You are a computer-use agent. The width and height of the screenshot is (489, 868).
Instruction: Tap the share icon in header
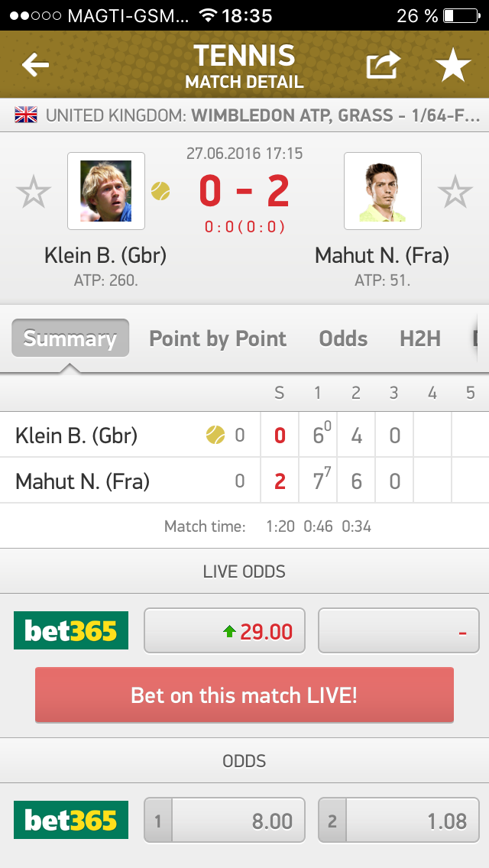pyautogui.click(x=382, y=66)
